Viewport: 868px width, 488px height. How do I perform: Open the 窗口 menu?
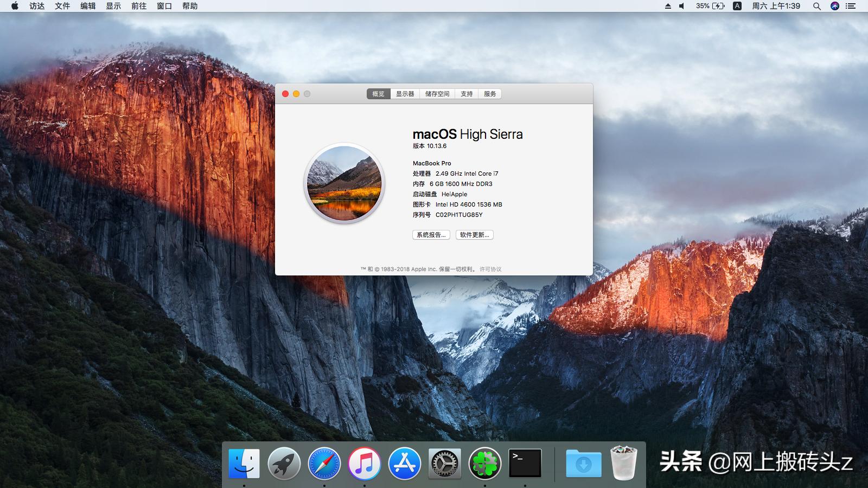tap(164, 6)
